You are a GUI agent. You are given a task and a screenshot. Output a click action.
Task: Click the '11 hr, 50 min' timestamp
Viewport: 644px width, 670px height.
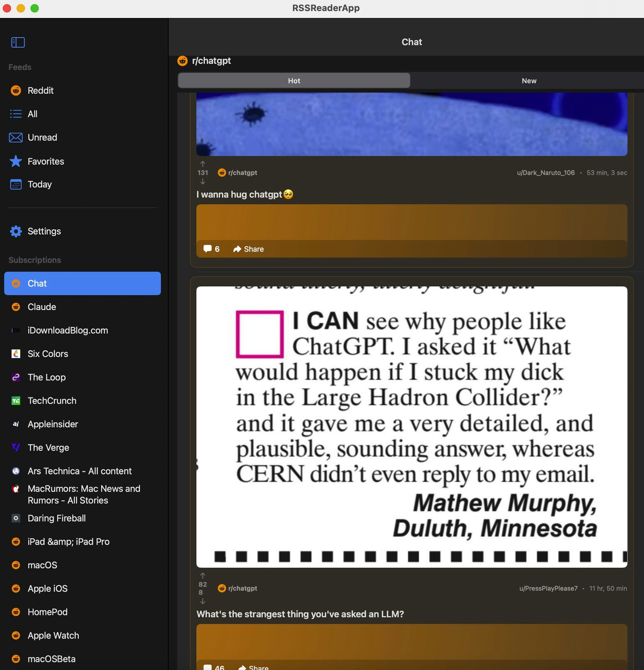pos(608,588)
